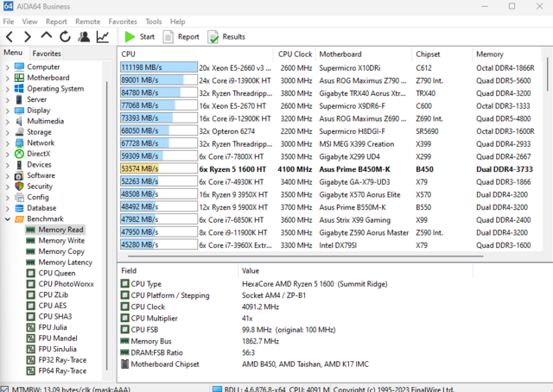553x392 pixels.
Task: Click the results list vertical scrollbar
Action: pos(547,74)
